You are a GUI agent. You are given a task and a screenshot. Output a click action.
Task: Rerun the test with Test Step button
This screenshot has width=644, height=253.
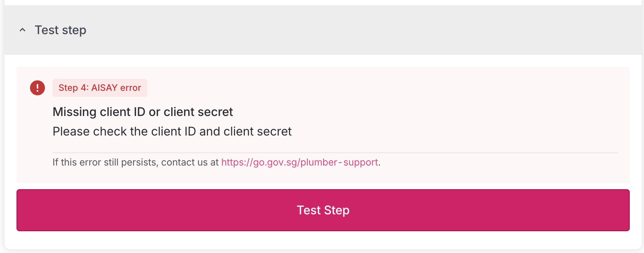[323, 210]
